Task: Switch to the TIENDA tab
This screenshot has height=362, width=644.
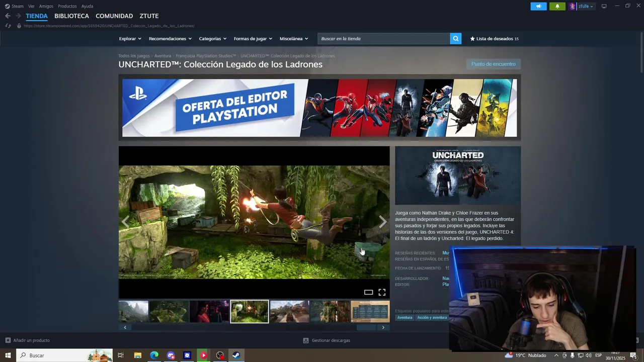Action: [x=37, y=16]
